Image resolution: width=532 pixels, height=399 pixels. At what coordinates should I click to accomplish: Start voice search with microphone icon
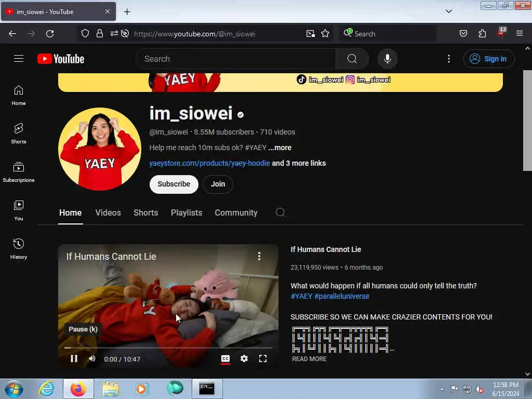click(387, 59)
